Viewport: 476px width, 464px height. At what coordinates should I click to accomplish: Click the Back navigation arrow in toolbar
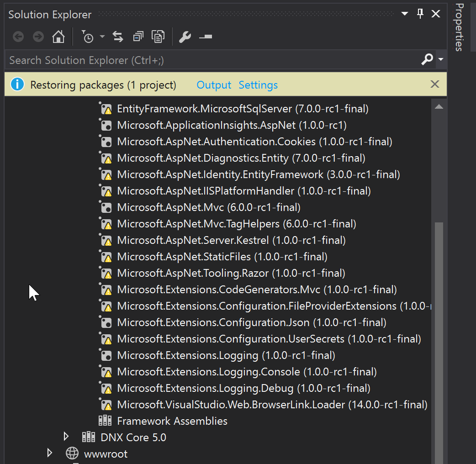click(x=18, y=37)
